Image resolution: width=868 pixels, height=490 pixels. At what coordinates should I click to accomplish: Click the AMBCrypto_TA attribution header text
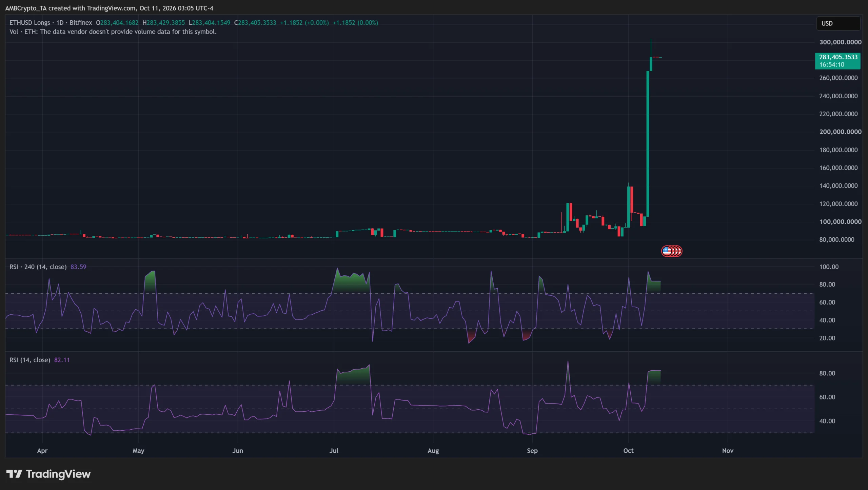[109, 8]
